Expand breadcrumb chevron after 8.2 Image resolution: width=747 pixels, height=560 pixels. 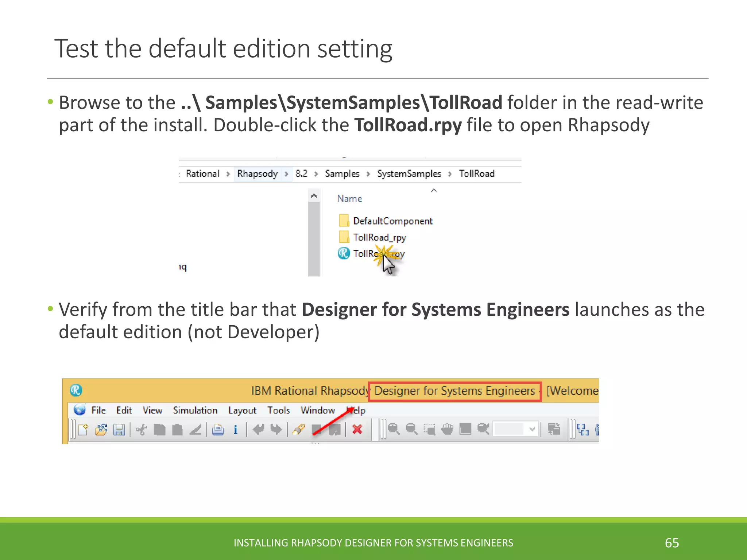[316, 174]
